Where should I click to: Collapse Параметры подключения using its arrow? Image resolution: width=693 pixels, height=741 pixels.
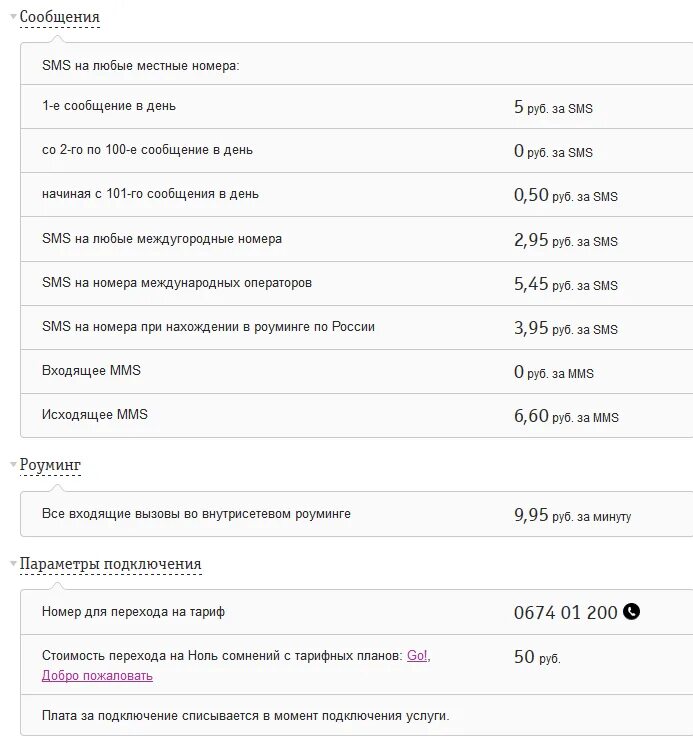[x=13, y=564]
